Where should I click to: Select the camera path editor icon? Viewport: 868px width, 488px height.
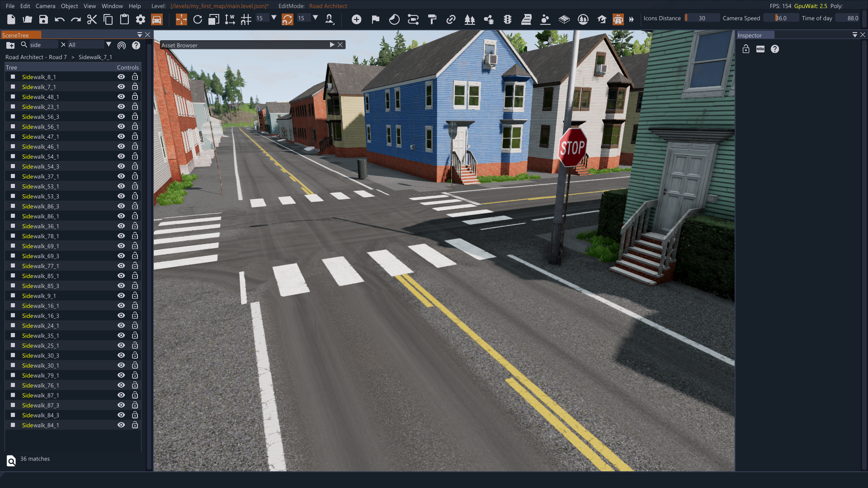[413, 19]
